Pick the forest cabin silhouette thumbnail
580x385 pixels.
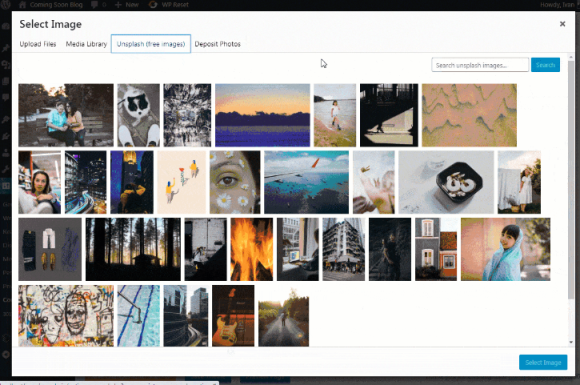[133, 249]
